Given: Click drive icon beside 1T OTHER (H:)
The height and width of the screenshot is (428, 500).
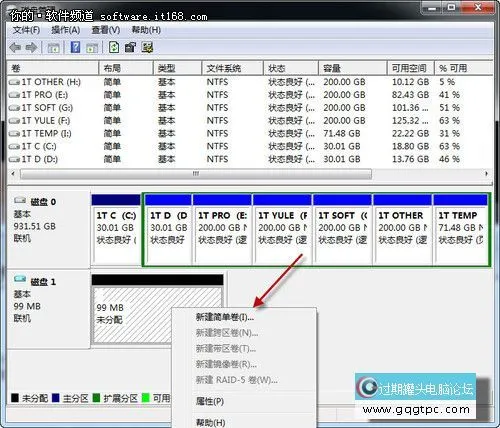Looking at the screenshot, I should pos(14,82).
